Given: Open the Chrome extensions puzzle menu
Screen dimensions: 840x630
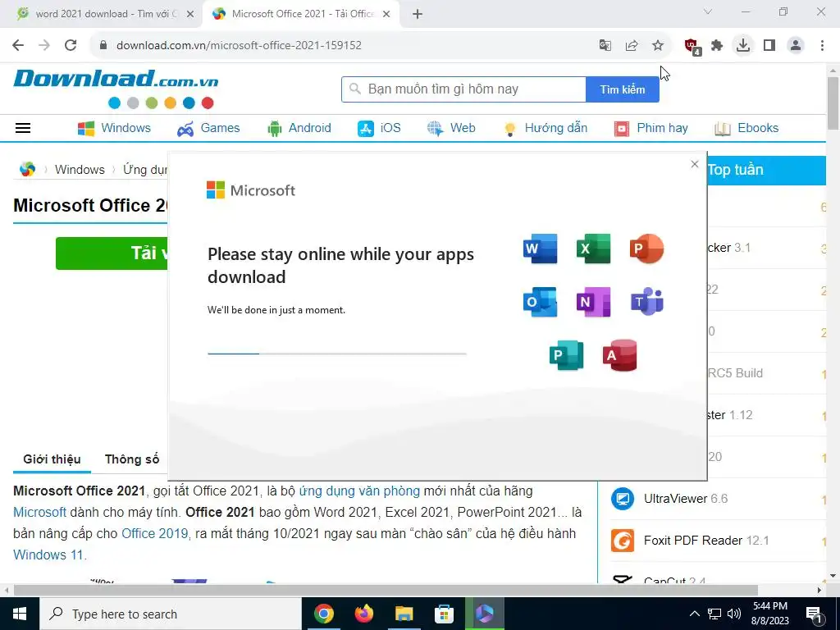Looking at the screenshot, I should click(x=717, y=45).
